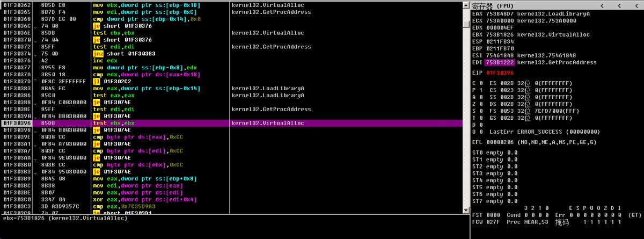This screenshot has width=644, height=239.
Task: Click the ST0 empty 0.0 FPU register
Action: pyautogui.click(x=495, y=153)
